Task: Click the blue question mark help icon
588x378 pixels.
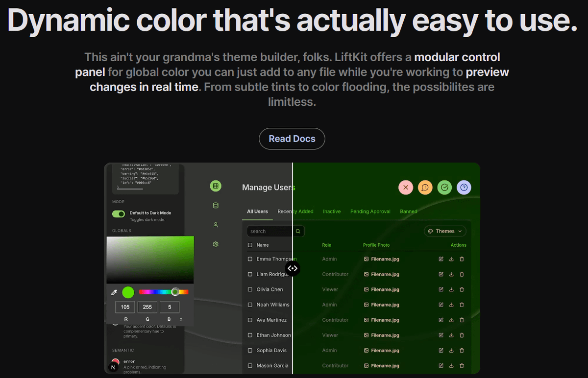Action: (464, 187)
